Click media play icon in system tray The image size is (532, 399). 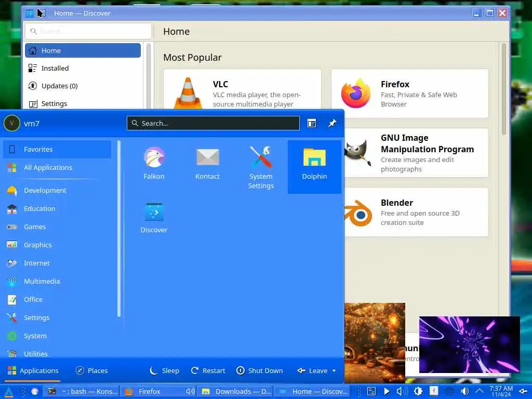(387, 391)
